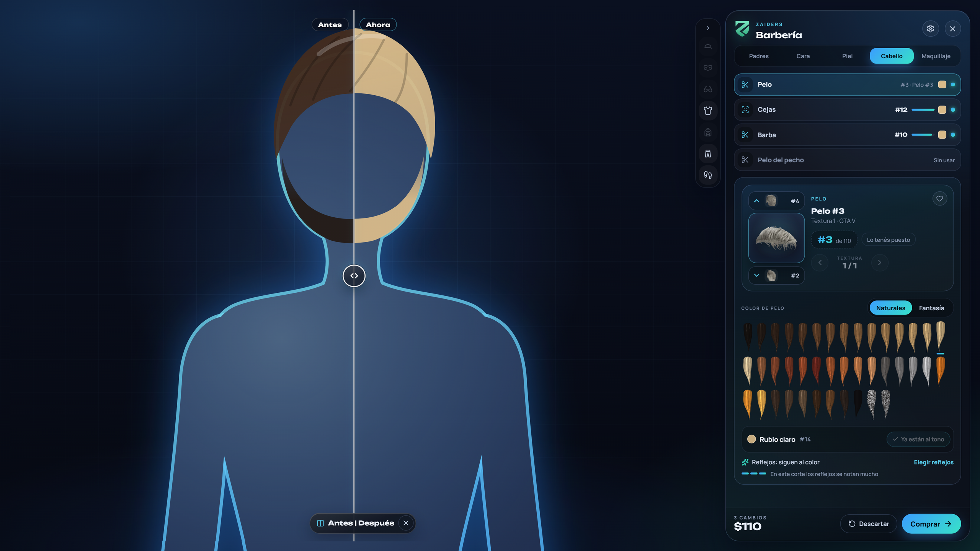Toggle the shoes icon in the side strip

708,175
